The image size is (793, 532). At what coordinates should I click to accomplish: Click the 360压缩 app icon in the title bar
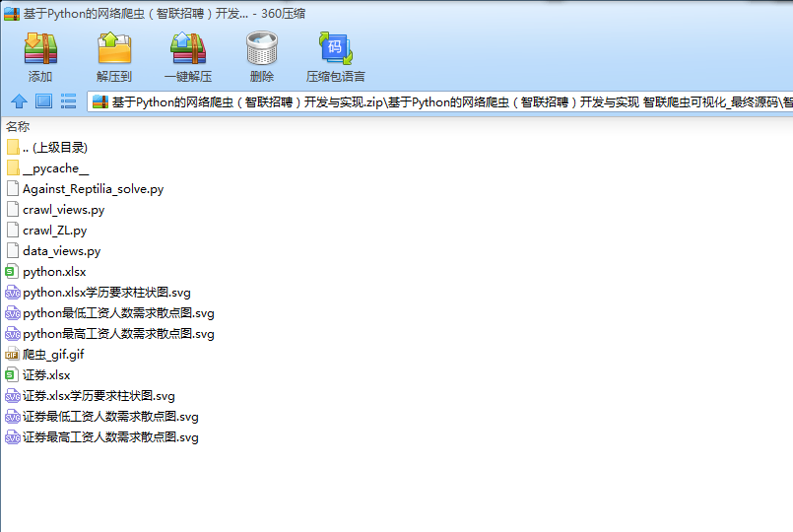point(12,14)
